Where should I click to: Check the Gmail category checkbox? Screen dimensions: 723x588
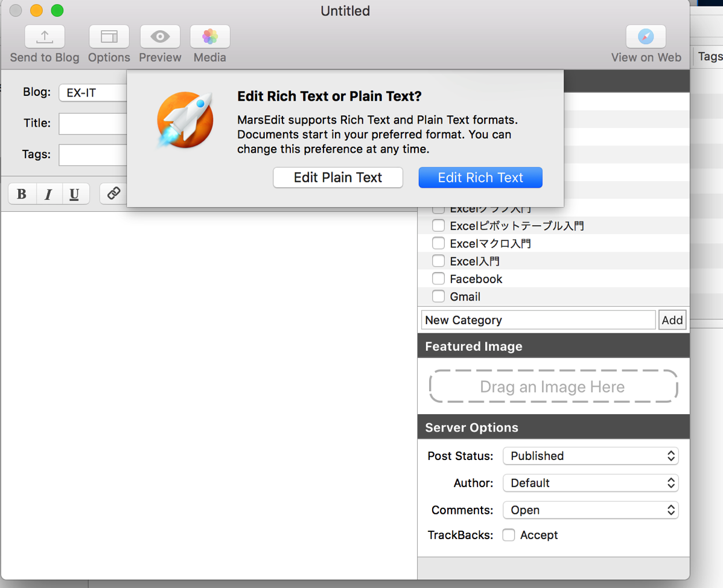coord(439,296)
